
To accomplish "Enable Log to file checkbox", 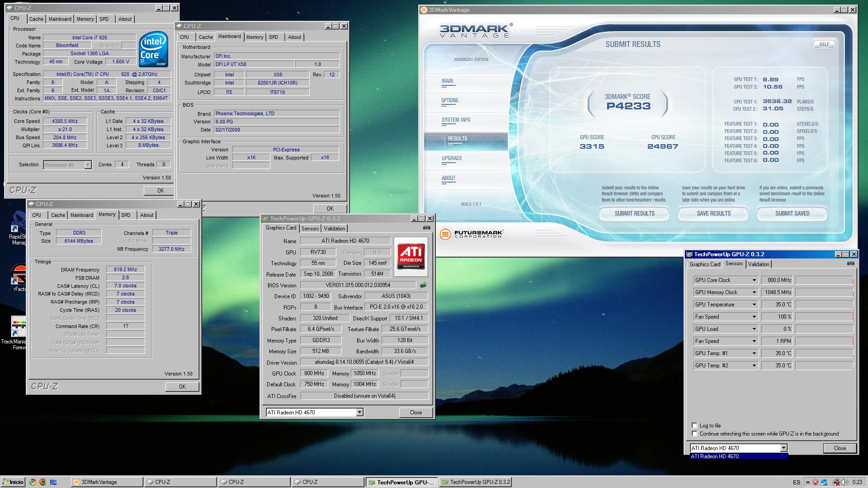I will pos(694,425).
